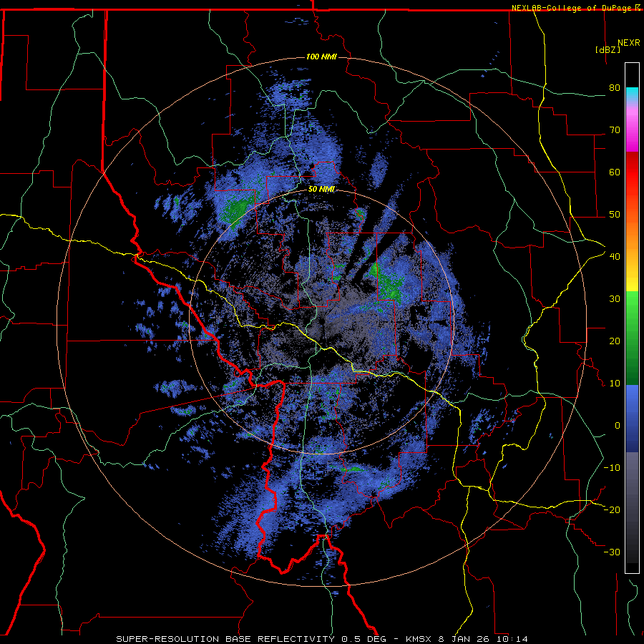Viewport: 644px width, 644px height.
Task: Click the 30 value on the dBZ scale
Action: tap(615, 299)
